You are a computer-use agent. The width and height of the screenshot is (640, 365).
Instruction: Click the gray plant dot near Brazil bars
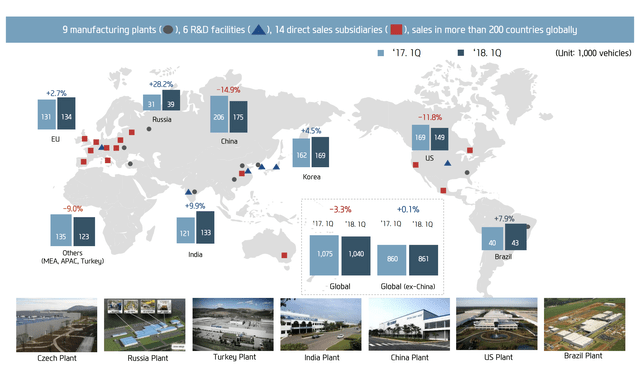click(528, 227)
